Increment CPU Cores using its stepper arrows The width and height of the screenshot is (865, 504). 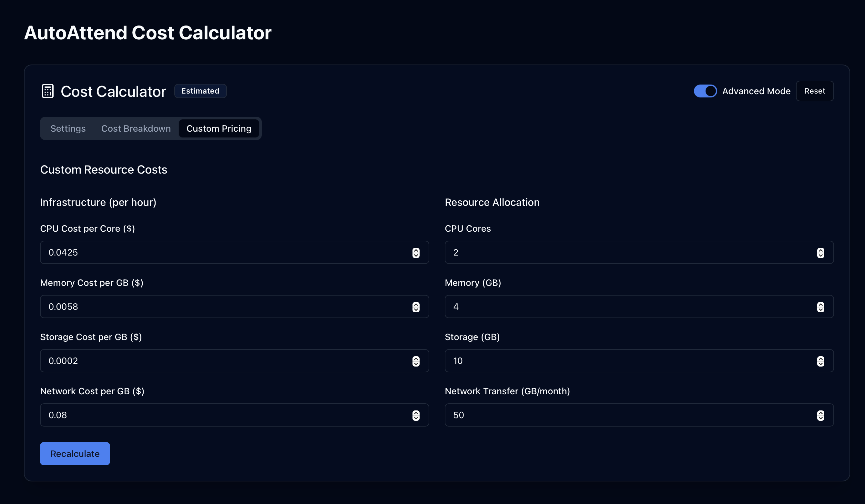820,250
